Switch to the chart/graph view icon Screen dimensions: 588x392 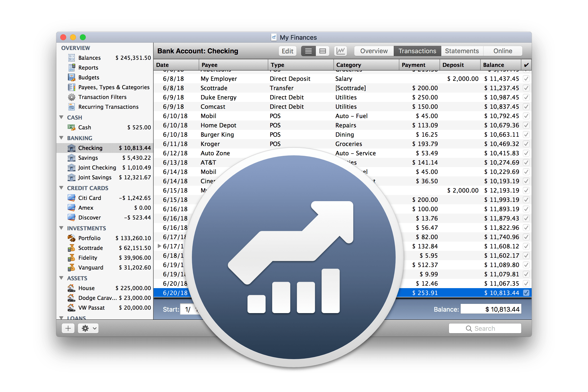[x=341, y=51]
